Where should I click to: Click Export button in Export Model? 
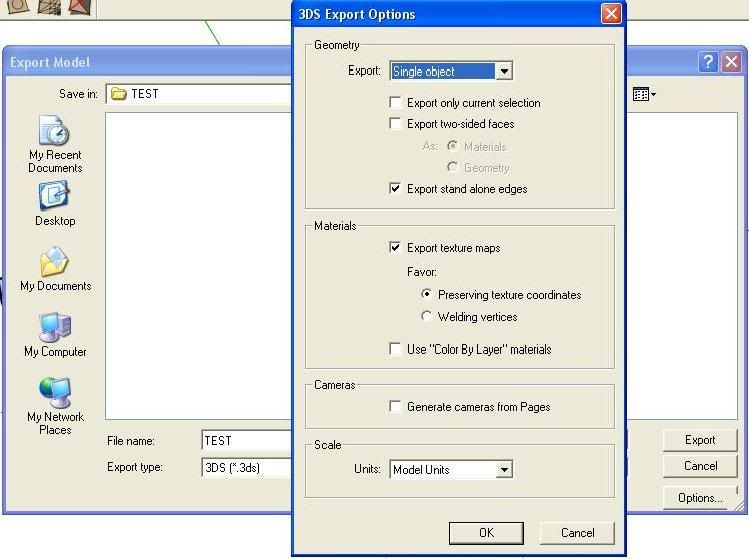click(x=700, y=440)
